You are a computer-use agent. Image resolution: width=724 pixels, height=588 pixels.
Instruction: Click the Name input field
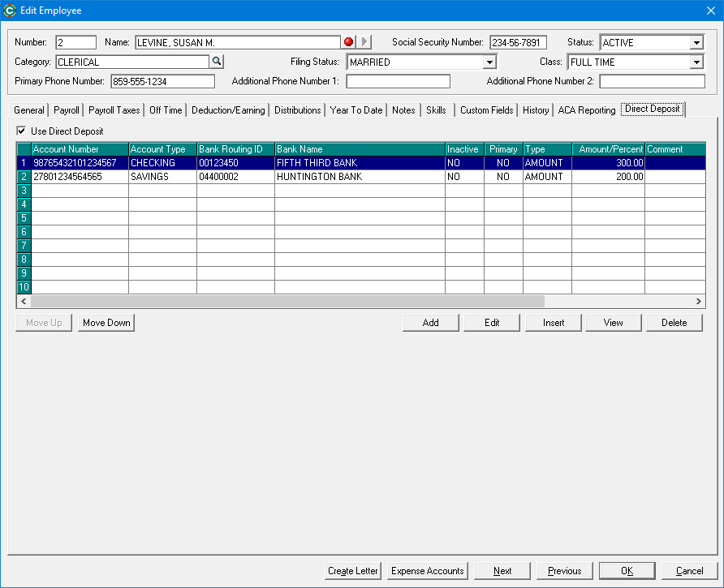pyautogui.click(x=238, y=42)
